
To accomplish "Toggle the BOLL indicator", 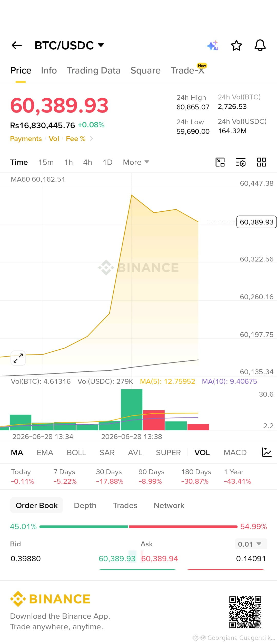I will [x=76, y=453].
